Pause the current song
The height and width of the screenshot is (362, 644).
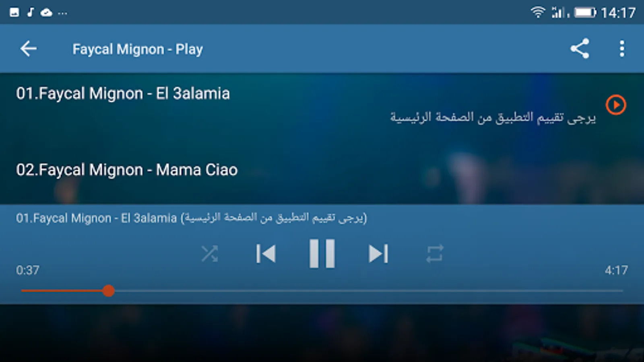[322, 254]
